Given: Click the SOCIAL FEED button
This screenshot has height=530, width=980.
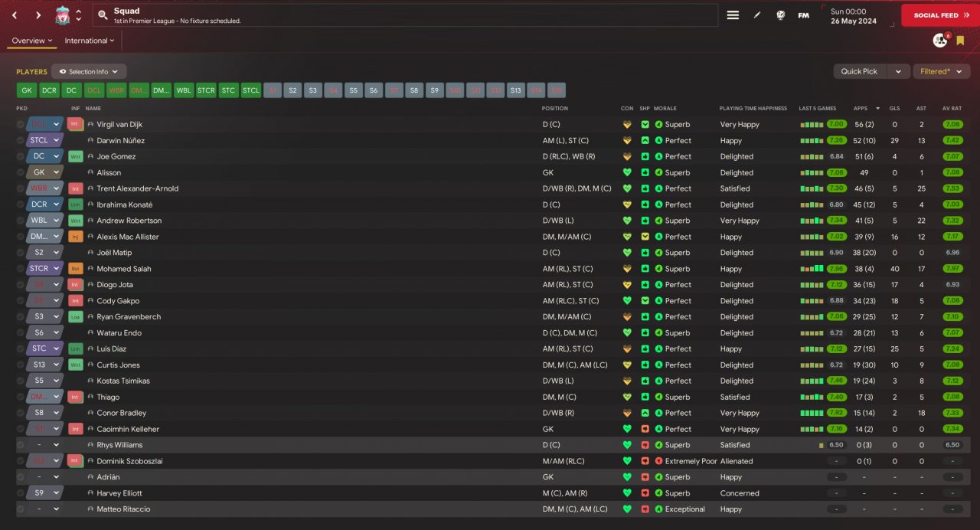Looking at the screenshot, I should click(x=940, y=15).
